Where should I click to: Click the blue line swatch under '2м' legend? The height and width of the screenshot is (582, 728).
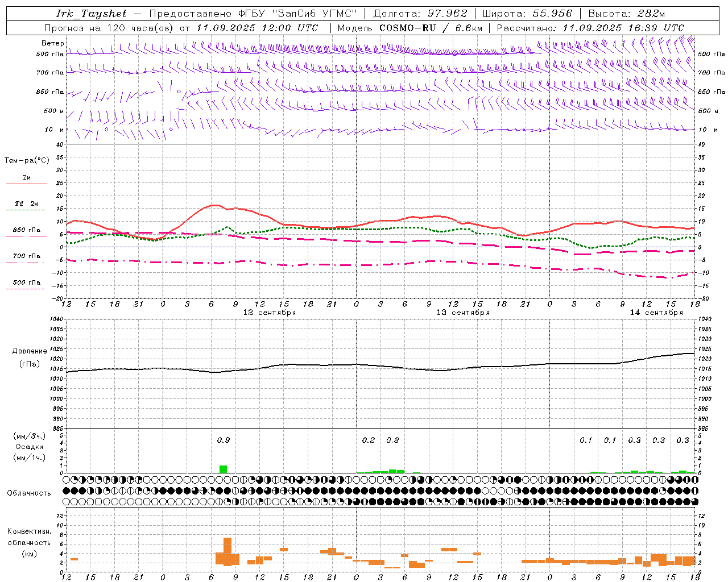26,184
